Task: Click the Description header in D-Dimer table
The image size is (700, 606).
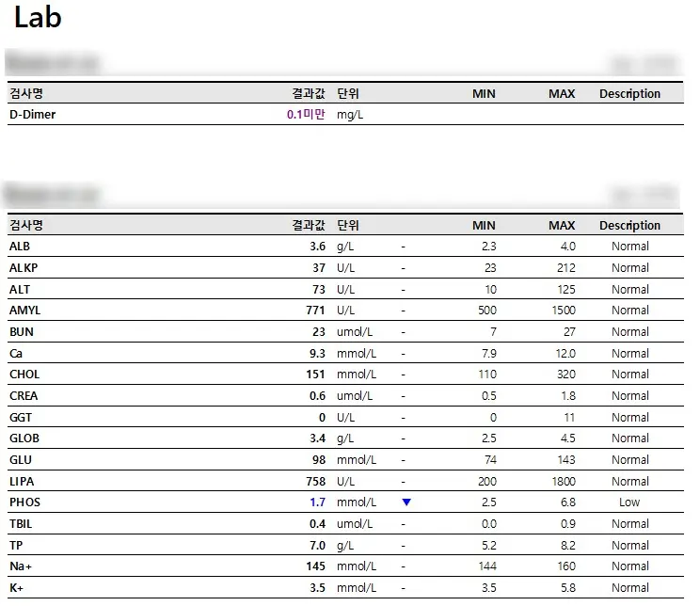Action: [x=629, y=94]
